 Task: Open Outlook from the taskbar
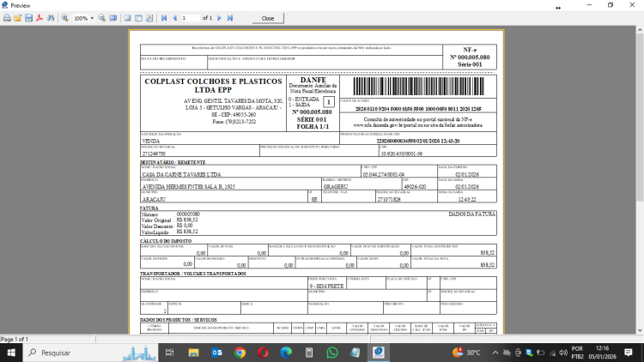click(x=217, y=353)
